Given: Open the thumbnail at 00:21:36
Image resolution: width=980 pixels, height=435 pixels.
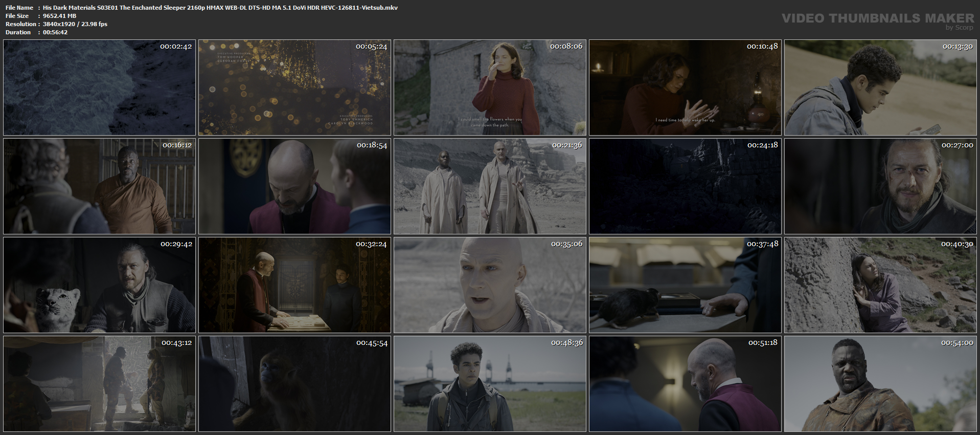Looking at the screenshot, I should tap(490, 186).
